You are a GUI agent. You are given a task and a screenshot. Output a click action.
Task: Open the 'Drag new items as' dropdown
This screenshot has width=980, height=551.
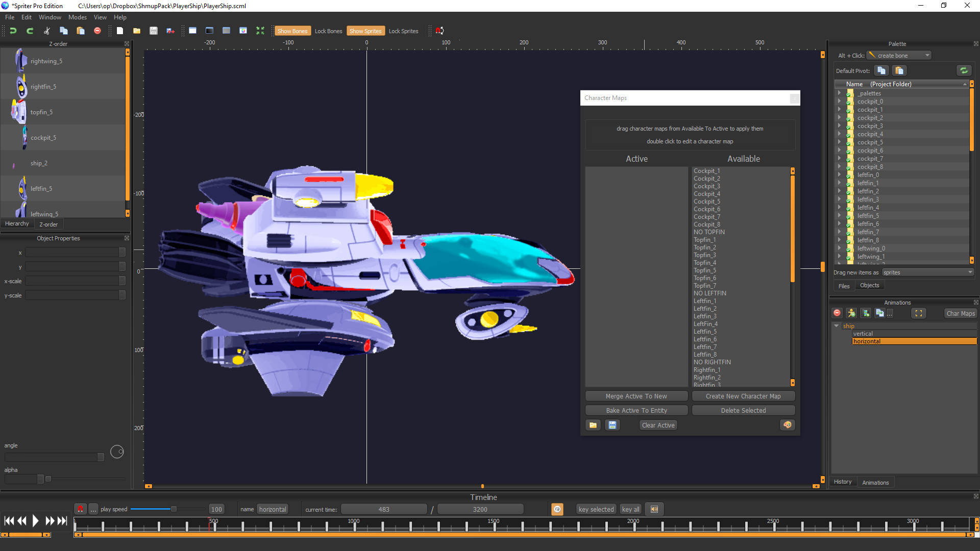tap(927, 272)
